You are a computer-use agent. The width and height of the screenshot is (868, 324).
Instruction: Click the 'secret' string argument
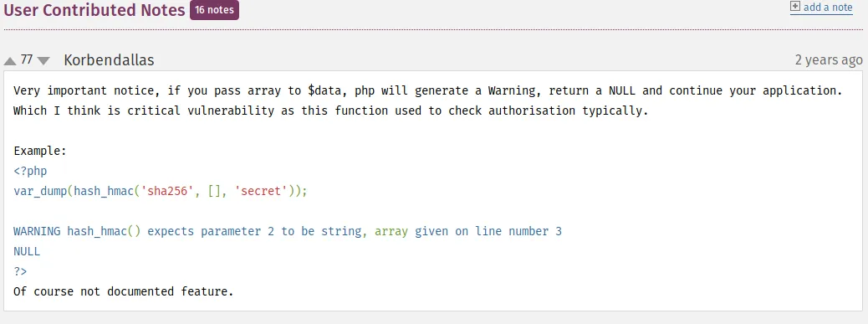[x=262, y=191]
